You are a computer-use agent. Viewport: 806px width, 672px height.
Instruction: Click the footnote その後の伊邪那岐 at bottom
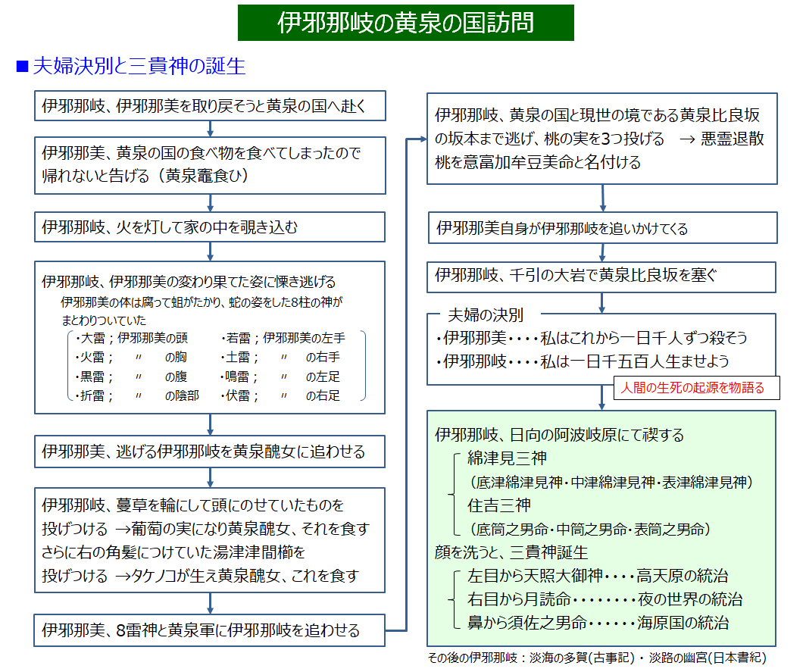coord(597,657)
